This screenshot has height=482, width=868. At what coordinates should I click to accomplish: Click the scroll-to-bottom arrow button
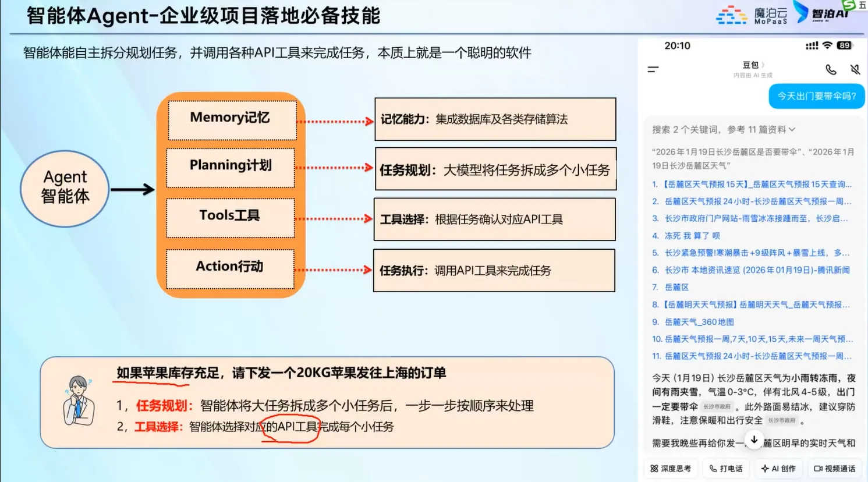click(754, 440)
